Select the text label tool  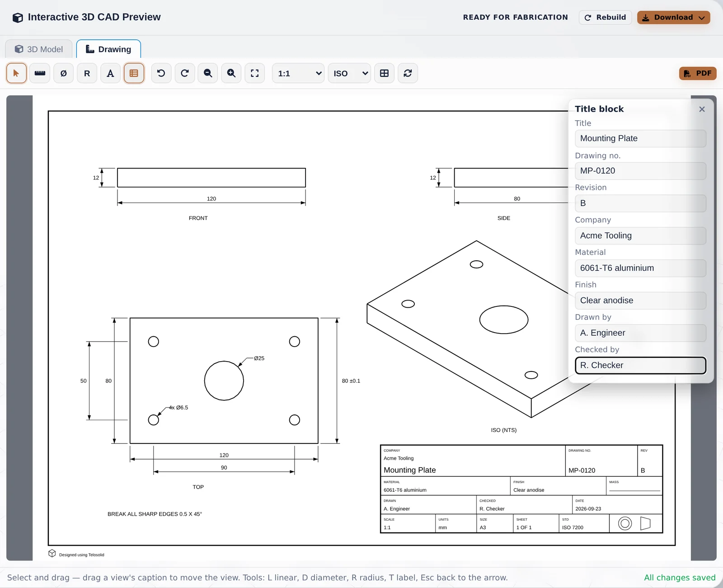[110, 73]
